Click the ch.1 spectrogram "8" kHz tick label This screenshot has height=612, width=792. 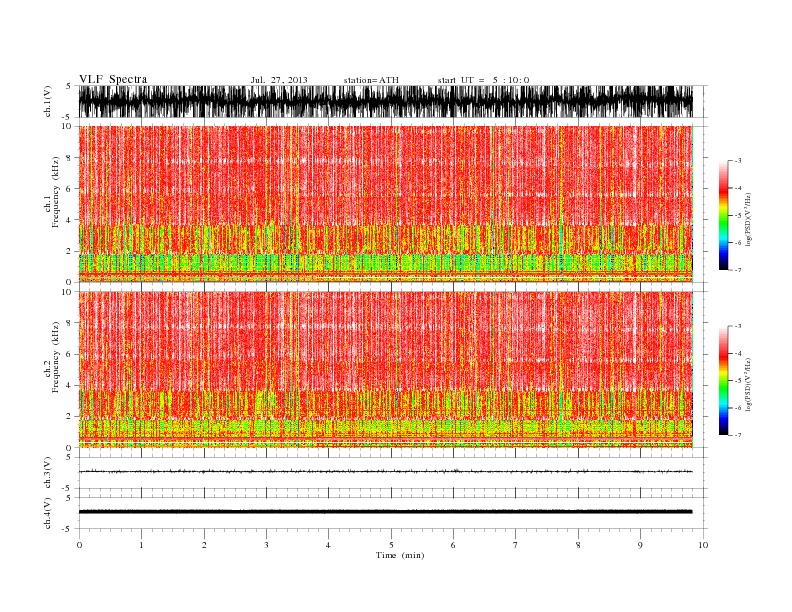pyautogui.click(x=69, y=158)
